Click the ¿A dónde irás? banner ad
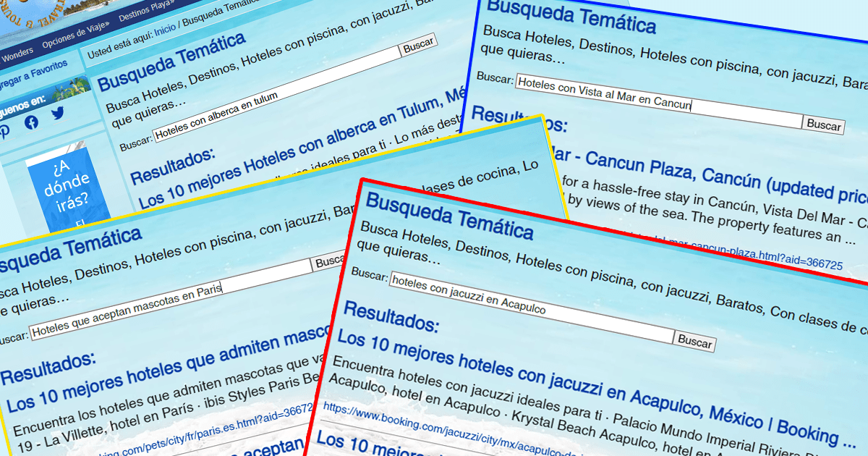The width and height of the screenshot is (868, 456). 69,188
